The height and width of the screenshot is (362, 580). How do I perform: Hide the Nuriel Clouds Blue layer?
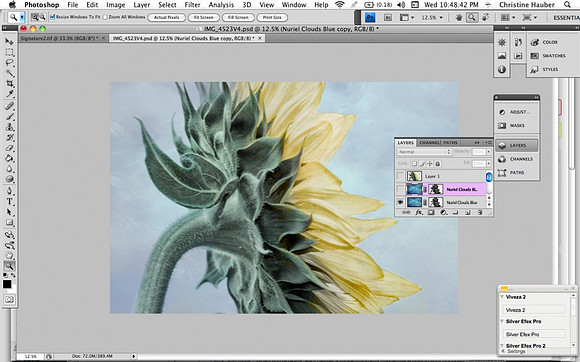(400, 202)
